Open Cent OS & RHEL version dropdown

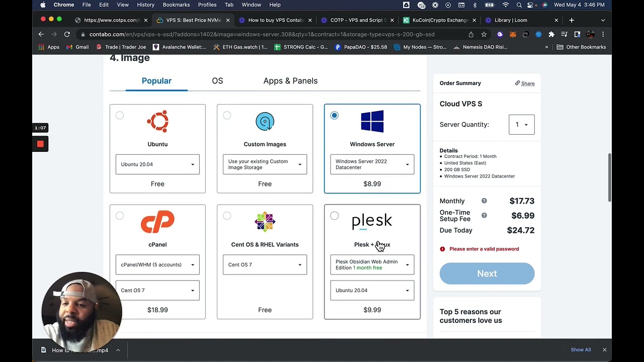click(x=265, y=265)
